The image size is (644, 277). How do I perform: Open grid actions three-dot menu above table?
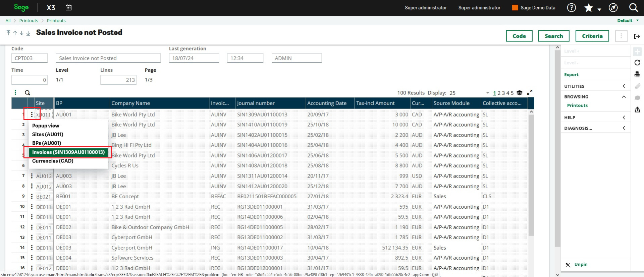[15, 92]
